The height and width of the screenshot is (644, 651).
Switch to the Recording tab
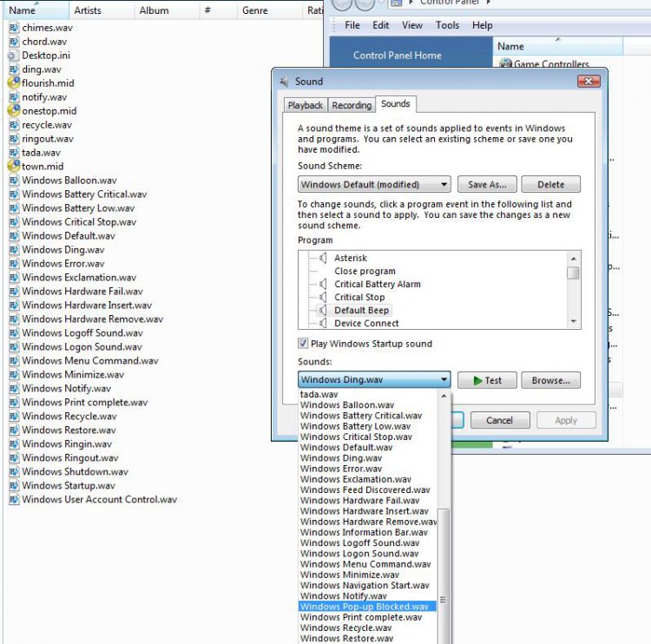click(352, 106)
